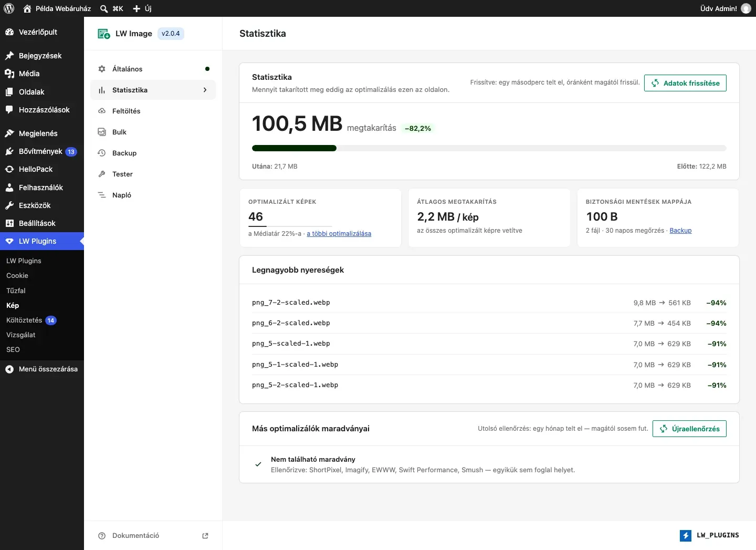Click the Bejegyzések pin icon
The image size is (756, 550).
[x=9, y=56]
